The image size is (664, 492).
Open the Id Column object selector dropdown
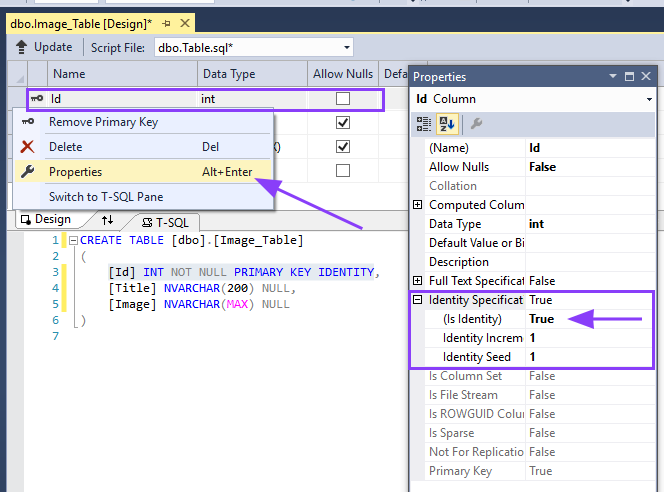click(x=650, y=99)
